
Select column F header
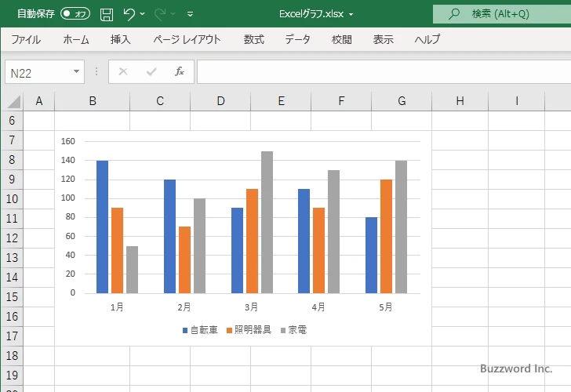(x=341, y=101)
